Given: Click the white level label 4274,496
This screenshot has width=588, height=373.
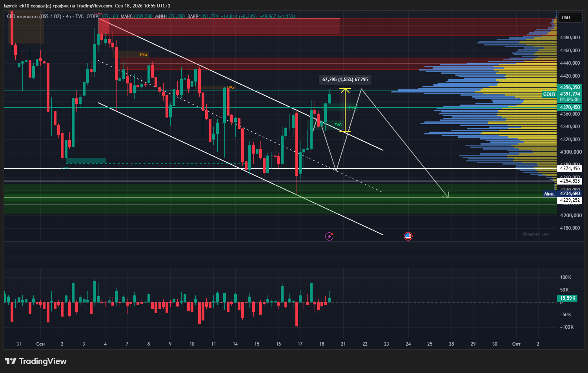Looking at the screenshot, I should pyautogui.click(x=570, y=168).
